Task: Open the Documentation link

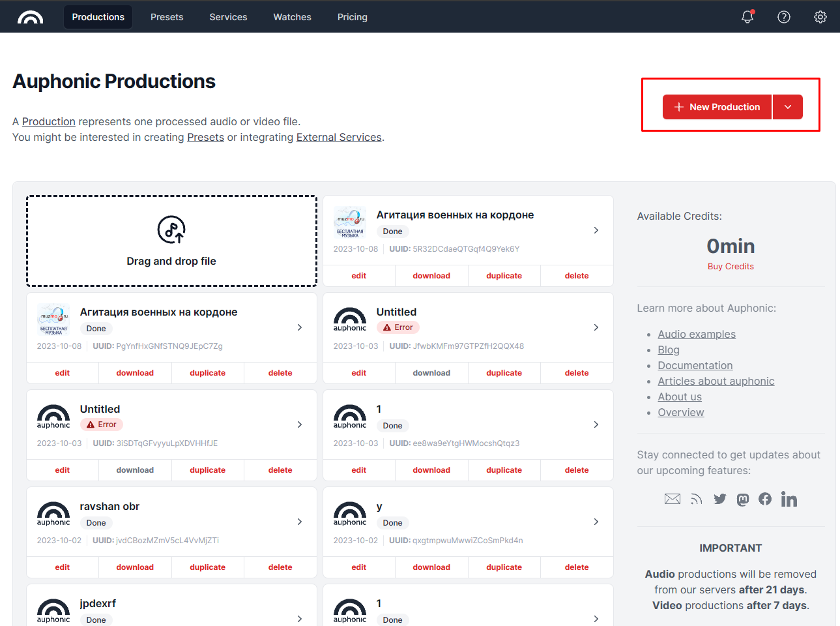Action: tap(695, 365)
